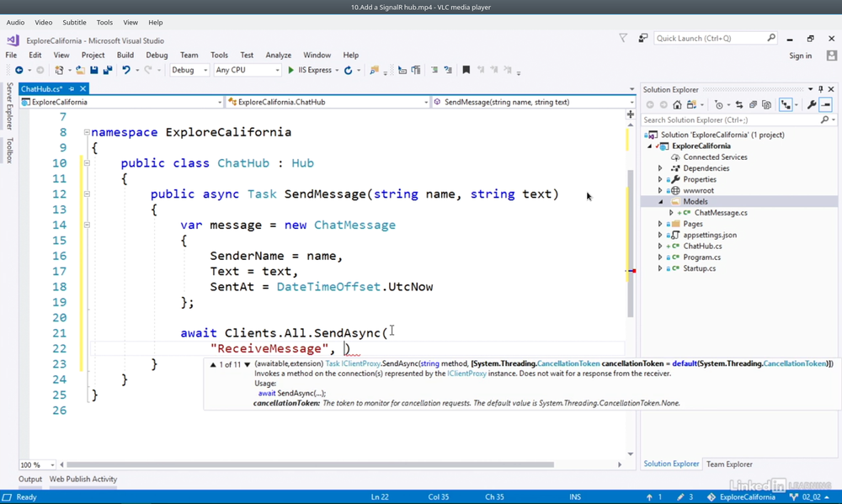Screen dimensions: 842x504
Task: Open the Any CPU platform dropdown
Action: pyautogui.click(x=247, y=71)
